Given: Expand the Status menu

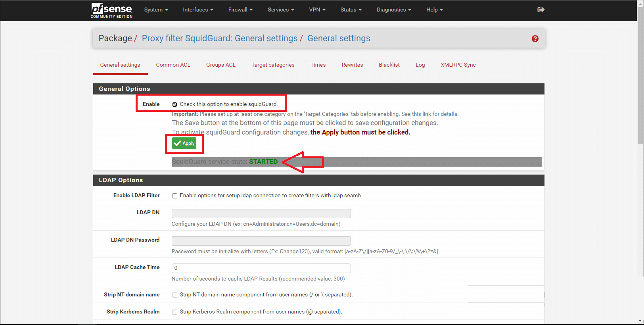Looking at the screenshot, I should (351, 10).
